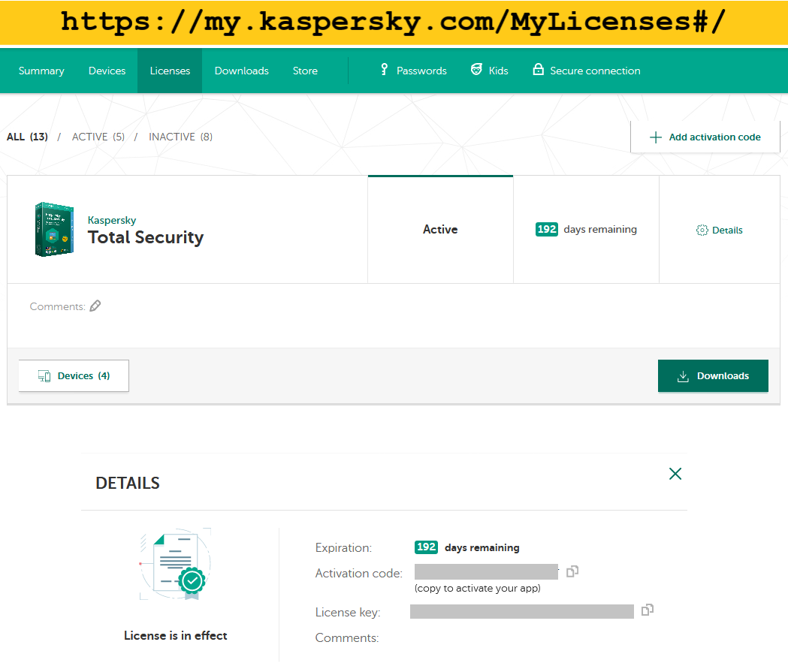Click the Total Security product title
788x672 pixels.
pos(146,237)
